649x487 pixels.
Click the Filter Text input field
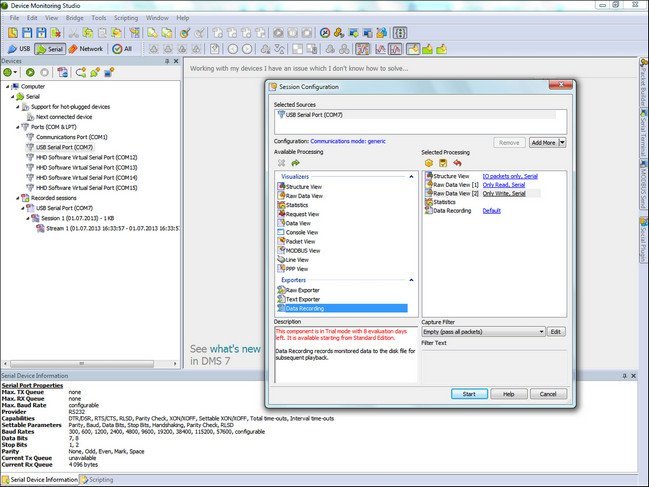493,366
